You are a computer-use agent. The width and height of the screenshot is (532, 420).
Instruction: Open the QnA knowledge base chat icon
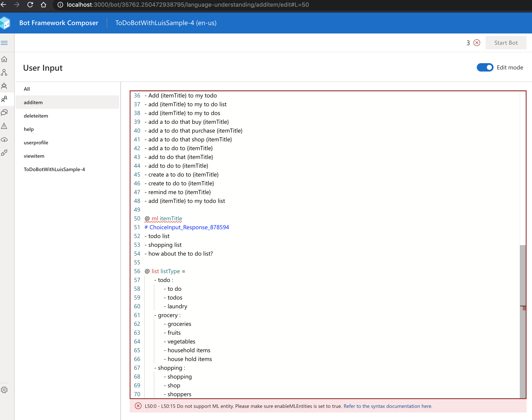pos(4,113)
